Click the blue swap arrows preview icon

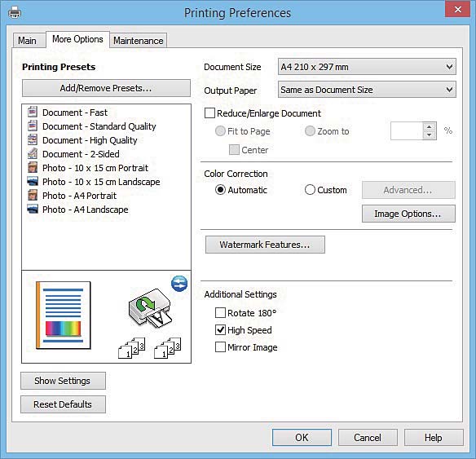179,284
